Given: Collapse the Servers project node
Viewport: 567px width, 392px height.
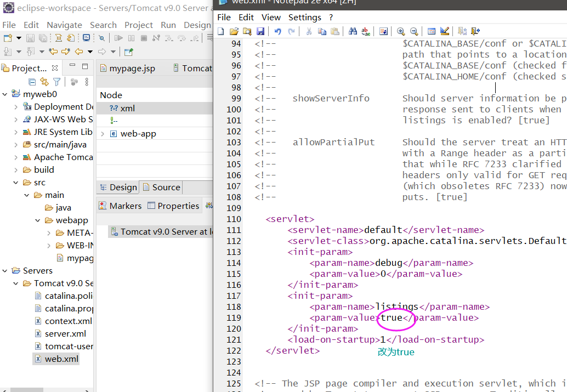Looking at the screenshot, I should [5, 271].
